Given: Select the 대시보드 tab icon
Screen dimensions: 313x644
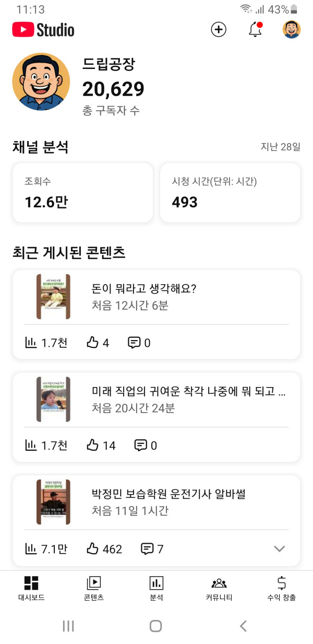Looking at the screenshot, I should 31,583.
